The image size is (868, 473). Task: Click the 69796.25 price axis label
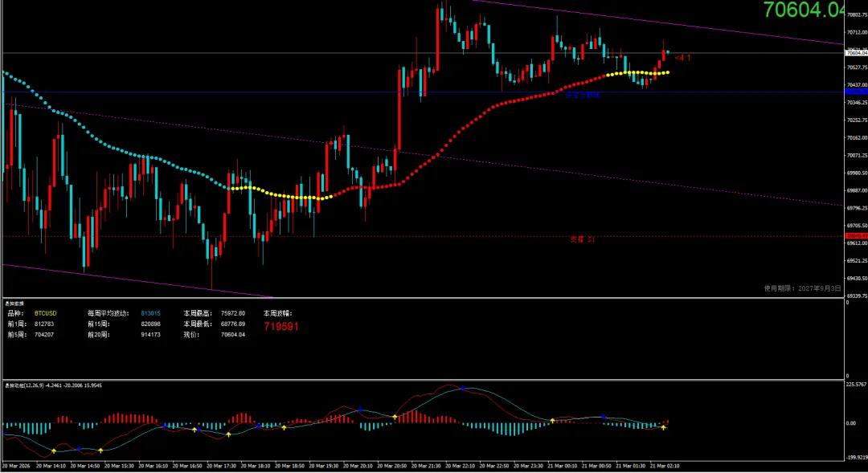pyautogui.click(x=857, y=209)
